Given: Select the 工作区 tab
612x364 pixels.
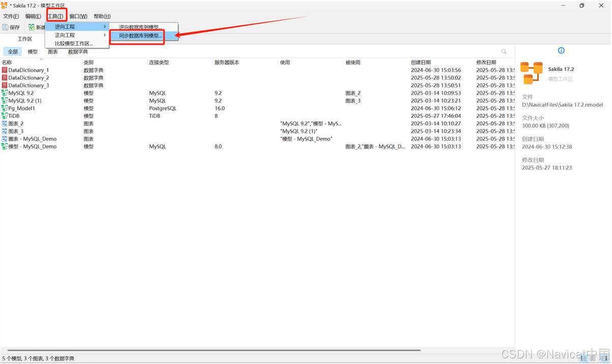Looking at the screenshot, I should [25, 39].
